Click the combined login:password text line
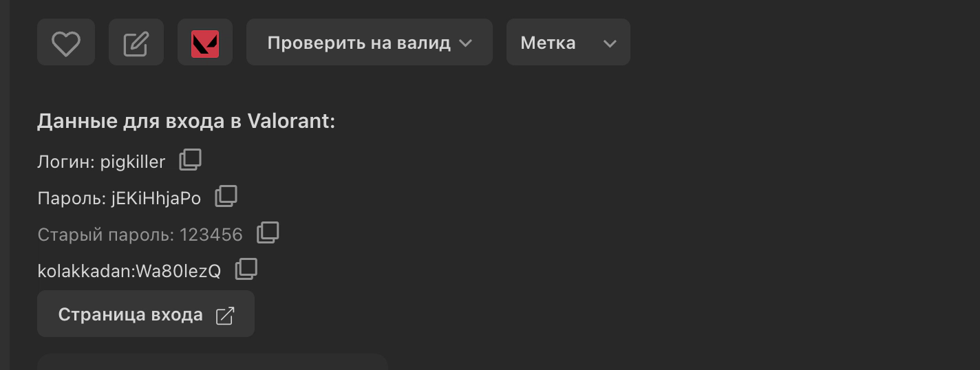Image resolution: width=980 pixels, height=370 pixels. pos(129,272)
